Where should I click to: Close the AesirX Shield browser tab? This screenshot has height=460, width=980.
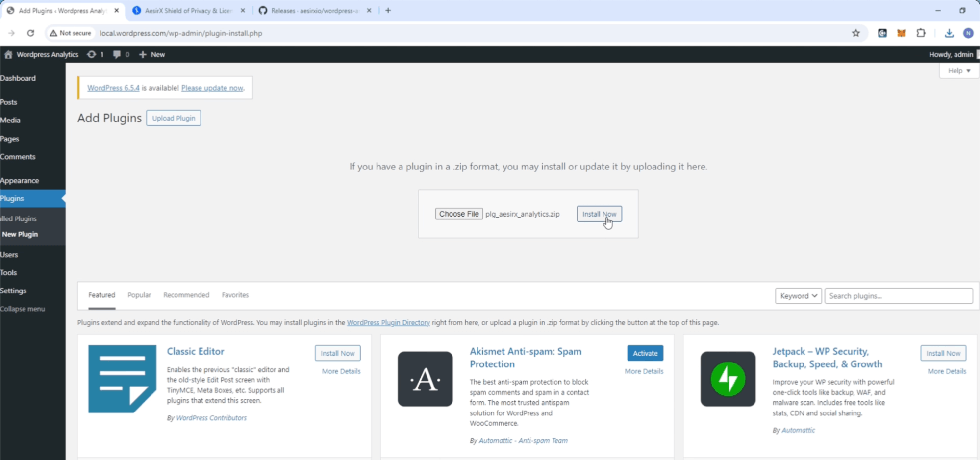243,10
